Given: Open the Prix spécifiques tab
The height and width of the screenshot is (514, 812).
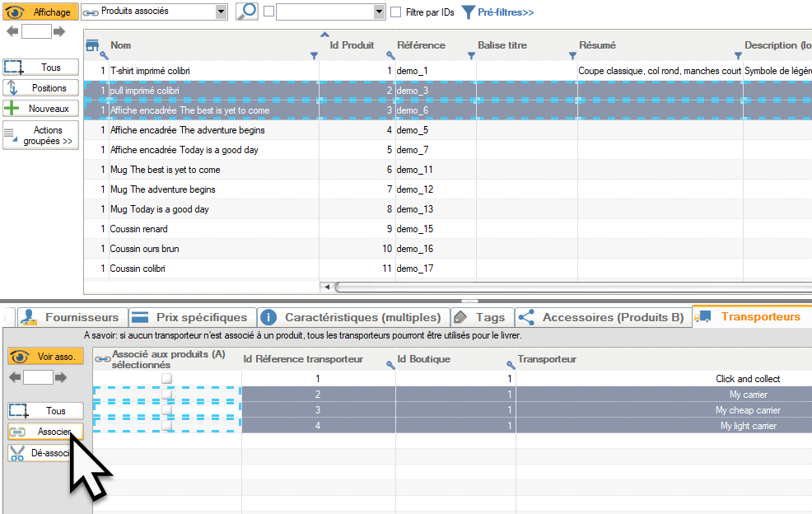Looking at the screenshot, I should click(191, 317).
